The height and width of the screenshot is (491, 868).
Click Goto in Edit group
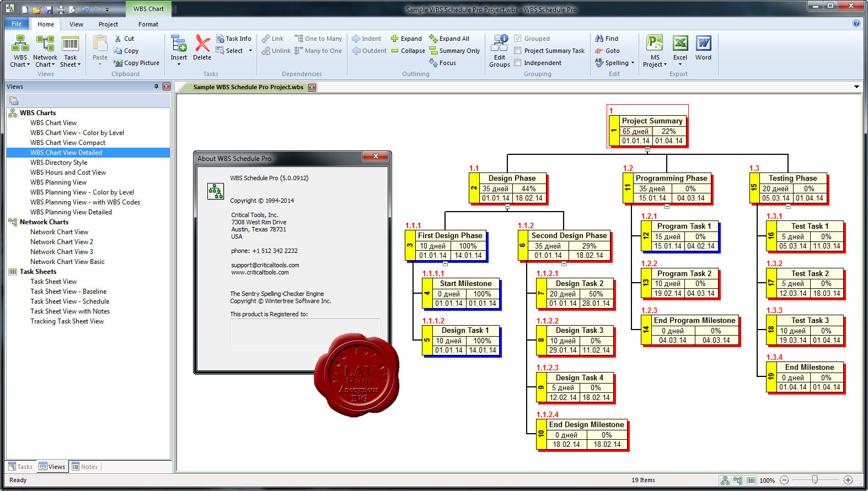607,51
